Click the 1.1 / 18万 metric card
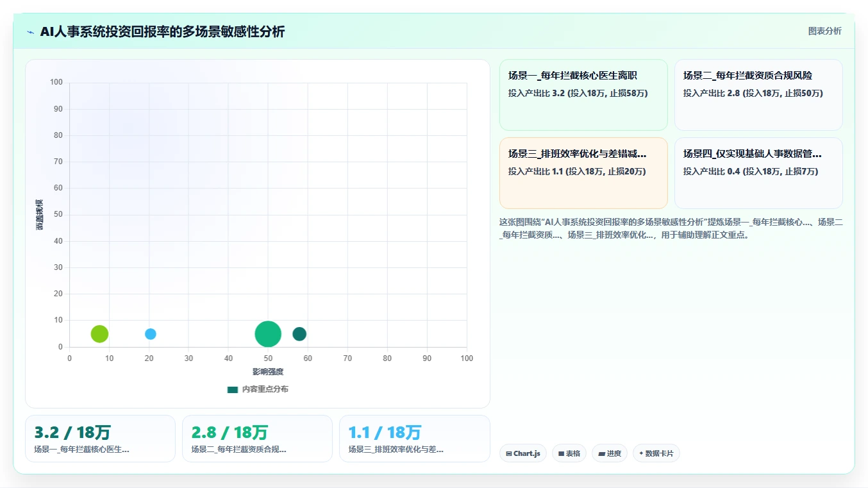868x488 pixels. coord(414,439)
